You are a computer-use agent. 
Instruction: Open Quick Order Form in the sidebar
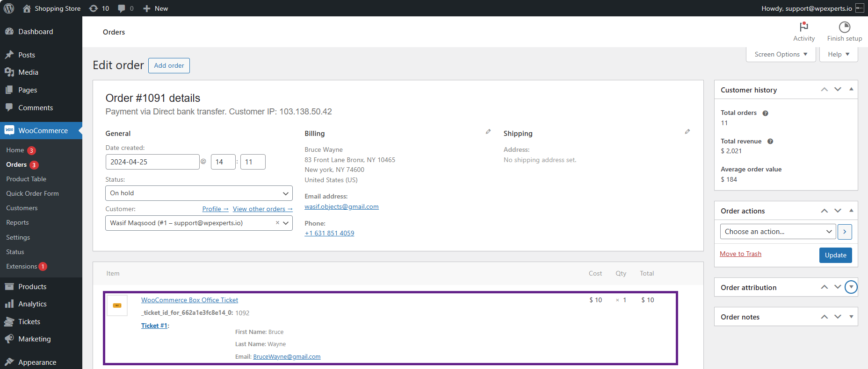(x=32, y=193)
